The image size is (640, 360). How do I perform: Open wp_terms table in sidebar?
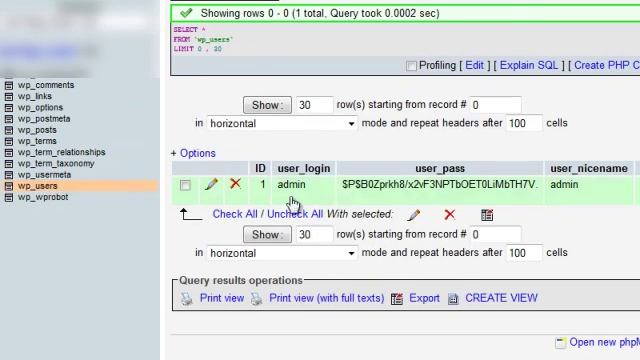coord(37,141)
